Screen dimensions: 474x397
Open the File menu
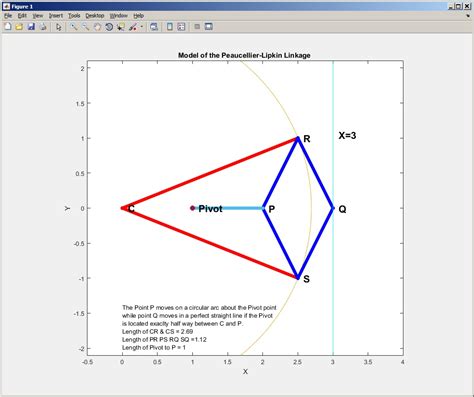coord(8,16)
